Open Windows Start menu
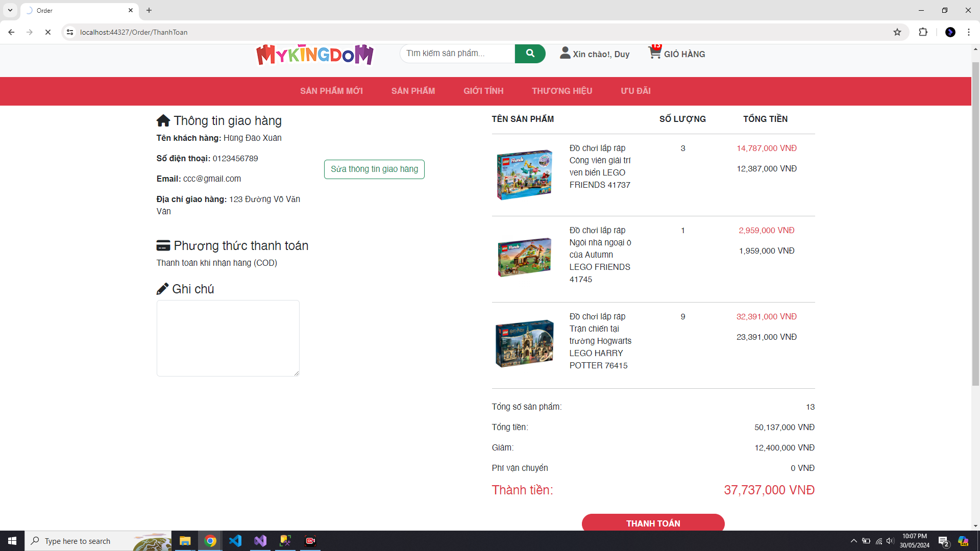The width and height of the screenshot is (980, 551). click(12, 541)
